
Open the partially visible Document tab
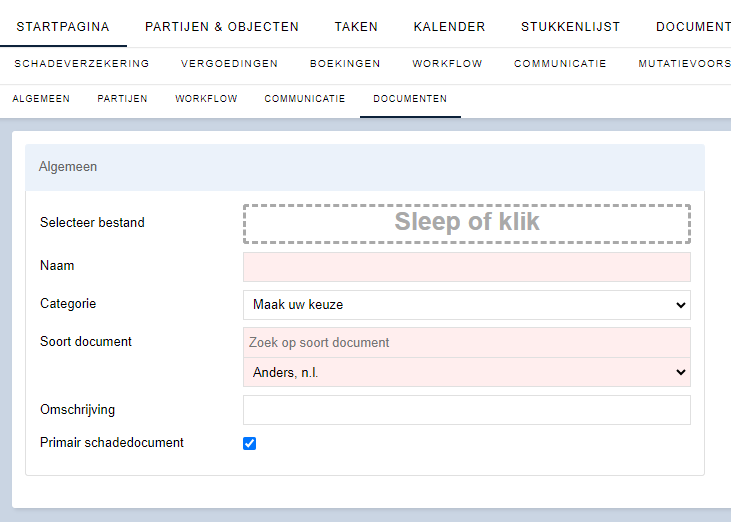click(x=693, y=27)
